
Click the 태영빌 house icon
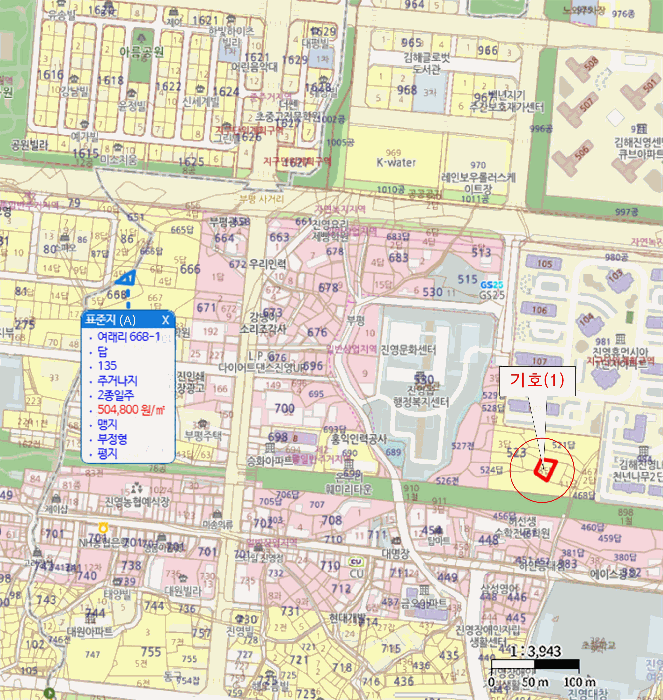(x=117, y=581)
